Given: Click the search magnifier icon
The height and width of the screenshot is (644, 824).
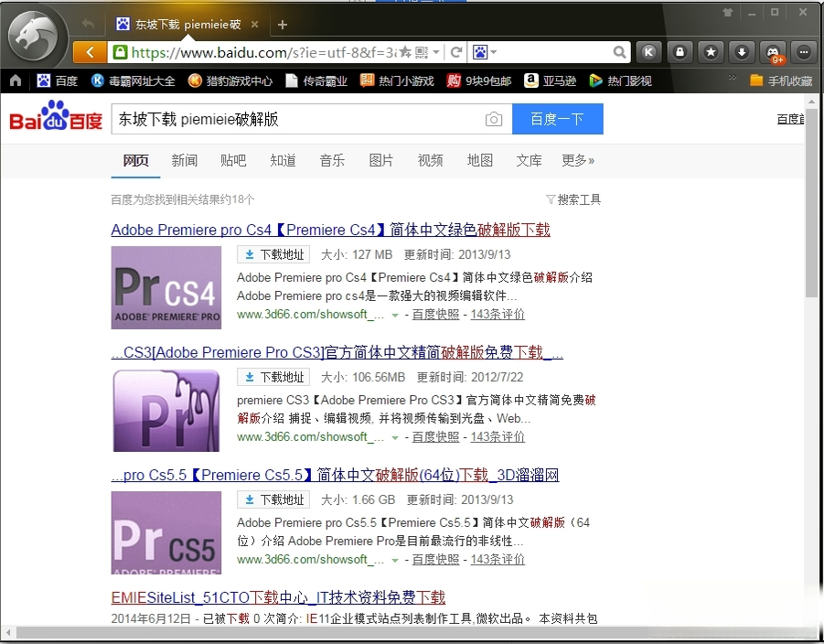Looking at the screenshot, I should click(x=619, y=52).
